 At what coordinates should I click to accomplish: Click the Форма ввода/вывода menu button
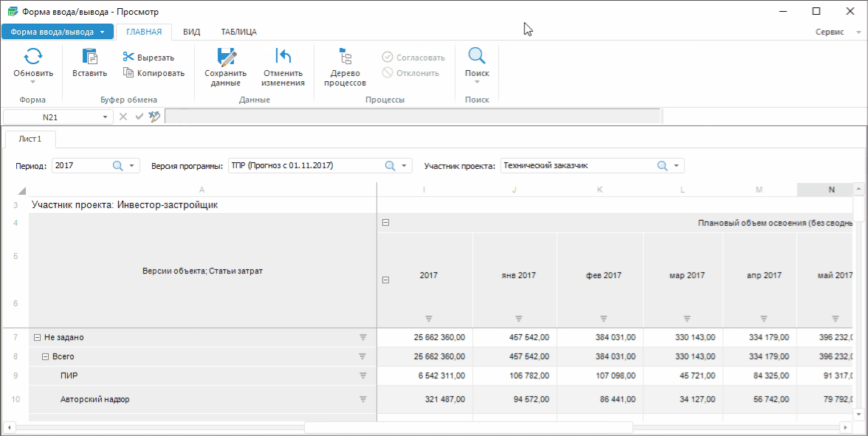(58, 32)
